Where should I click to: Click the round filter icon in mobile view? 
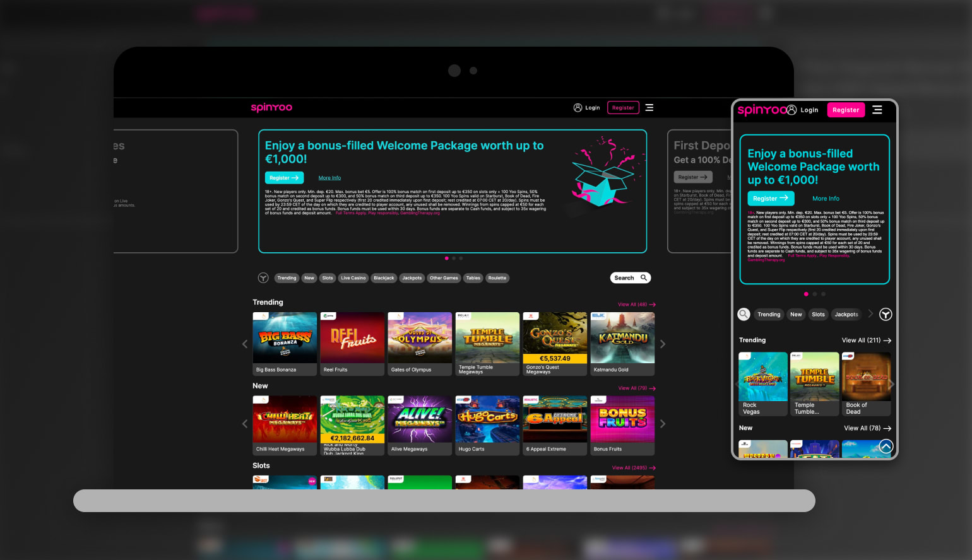point(886,314)
